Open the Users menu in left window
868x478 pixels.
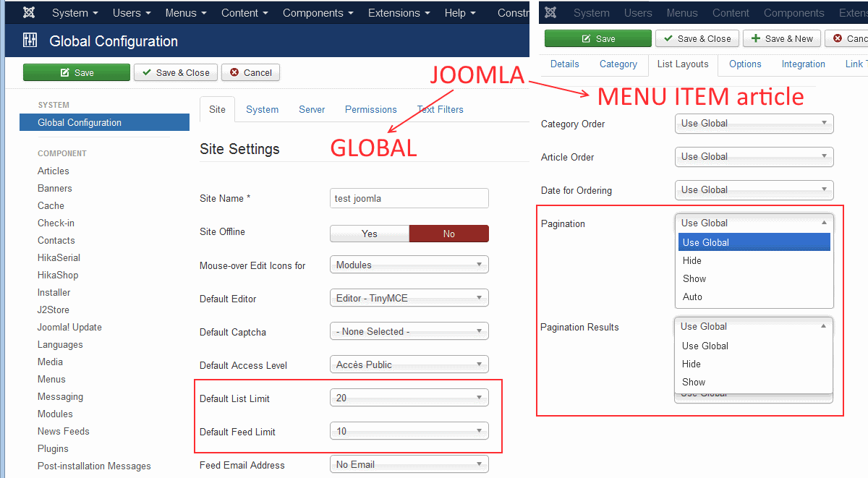(x=132, y=13)
